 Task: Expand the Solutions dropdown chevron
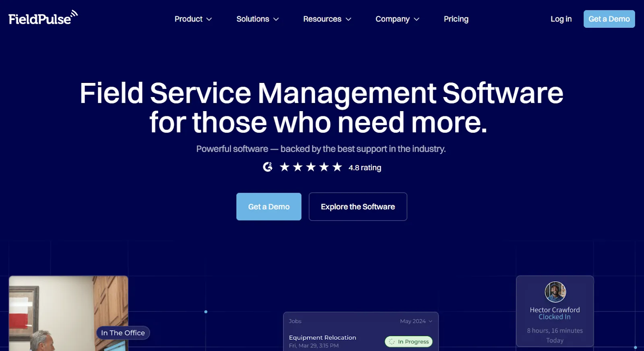tap(276, 19)
